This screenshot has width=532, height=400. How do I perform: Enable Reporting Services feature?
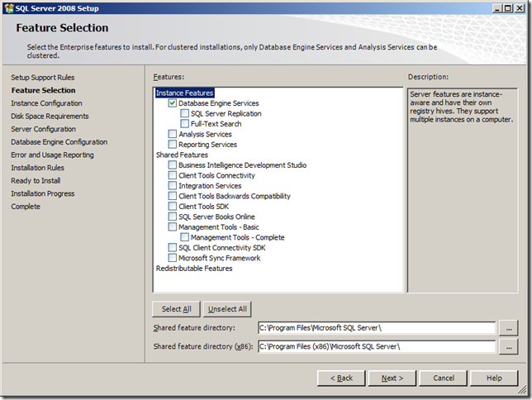[x=173, y=144]
